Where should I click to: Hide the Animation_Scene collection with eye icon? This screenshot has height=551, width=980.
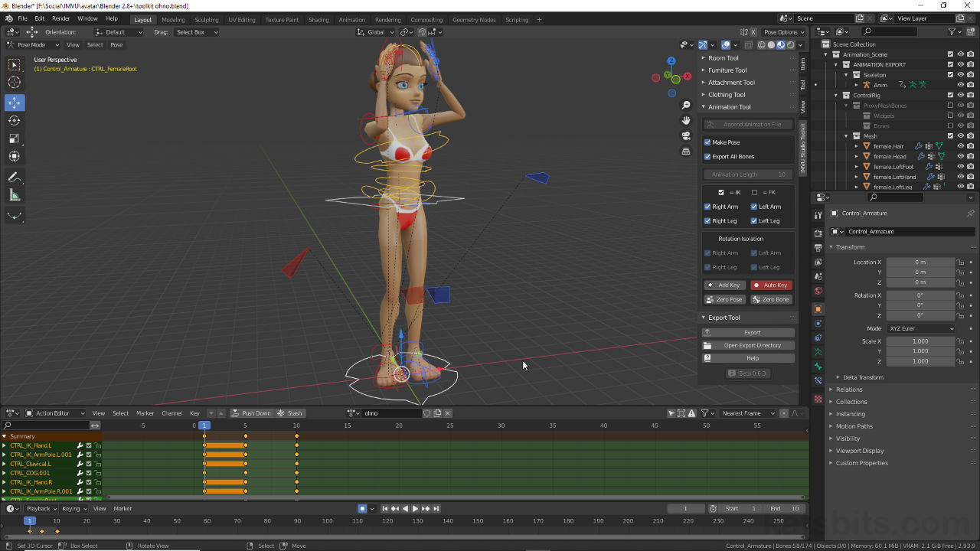(960, 54)
